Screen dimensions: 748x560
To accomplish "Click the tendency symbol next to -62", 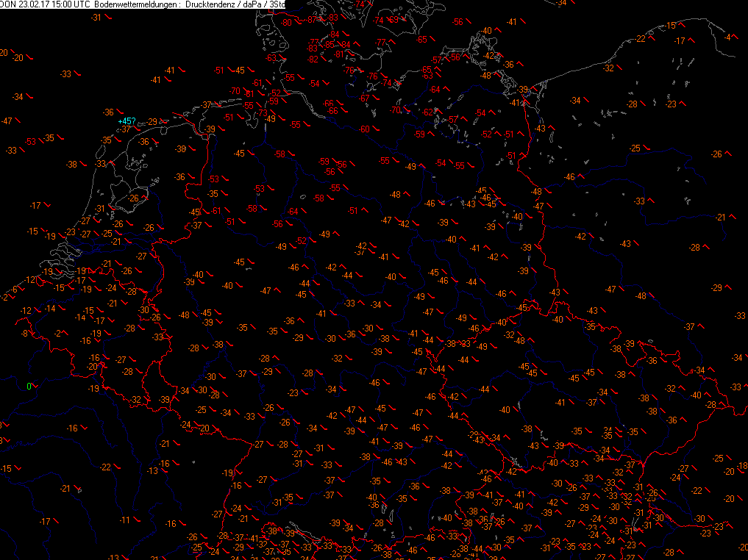I will pyautogui.click(x=440, y=112).
